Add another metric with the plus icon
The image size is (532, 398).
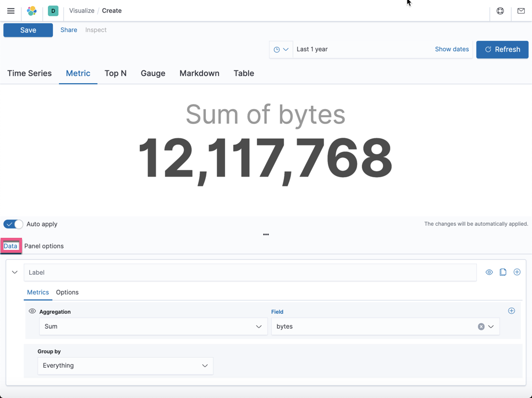point(511,310)
